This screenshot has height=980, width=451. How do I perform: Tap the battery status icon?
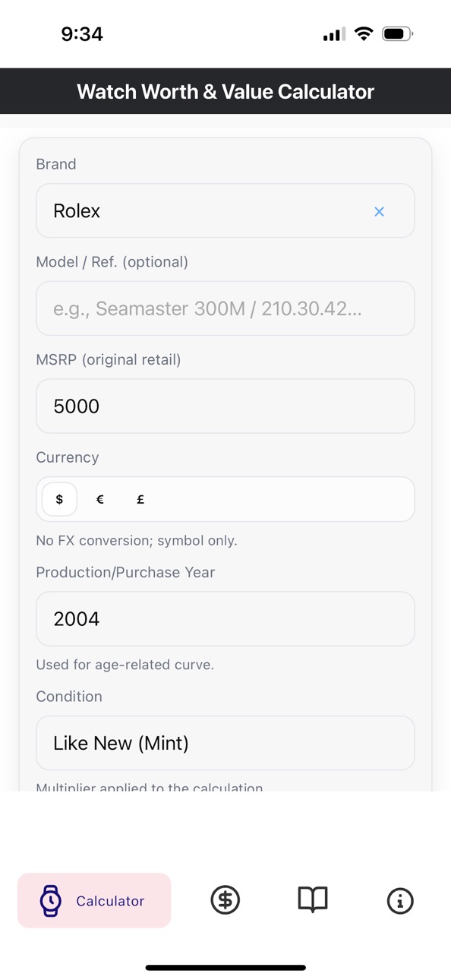point(397,33)
